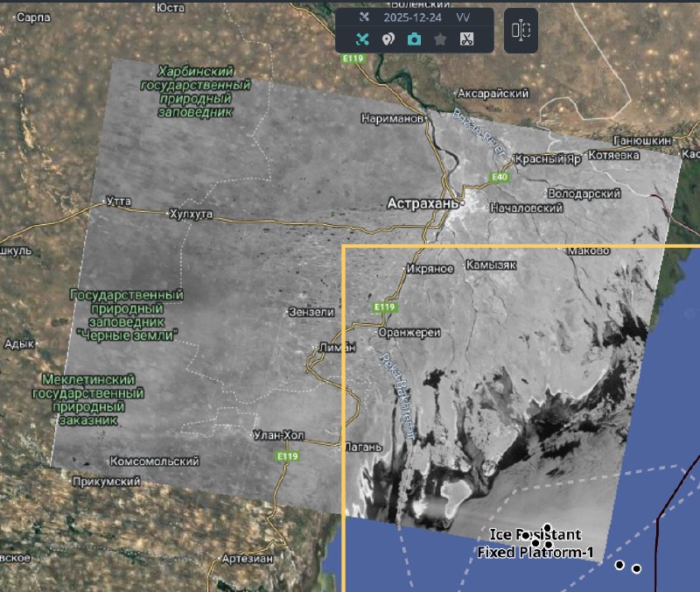This screenshot has width=700, height=592.
Task: Click the E40 highway badge
Action: point(500,178)
